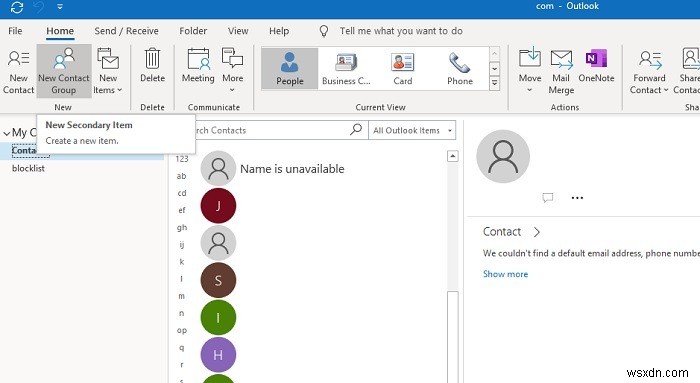Image resolution: width=700 pixels, height=383 pixels.
Task: Open the More communicate options
Action: pos(233,71)
